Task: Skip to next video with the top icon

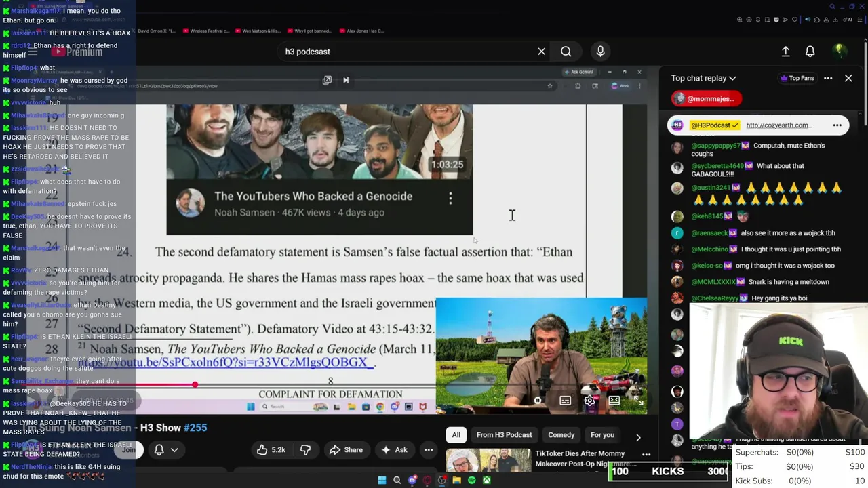Action: point(346,80)
